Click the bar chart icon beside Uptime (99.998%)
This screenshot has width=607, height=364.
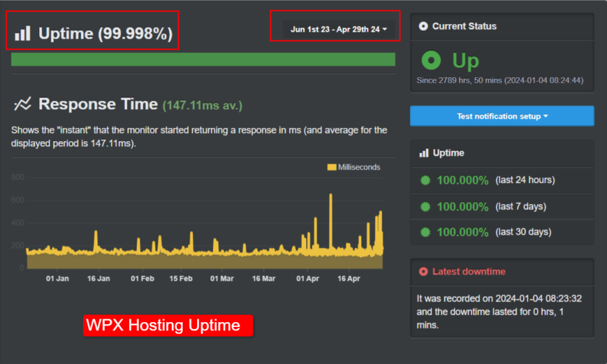[x=23, y=33]
